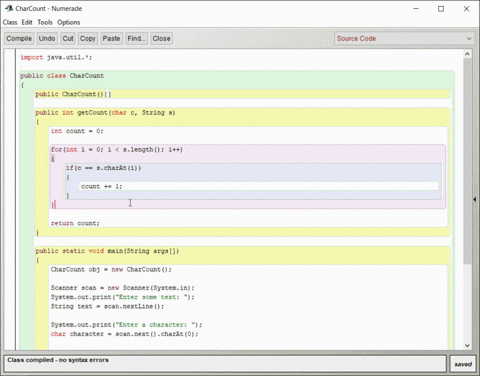Viewport: 480px width, 376px height.
Task: Click the Cut button
Action: click(x=68, y=39)
